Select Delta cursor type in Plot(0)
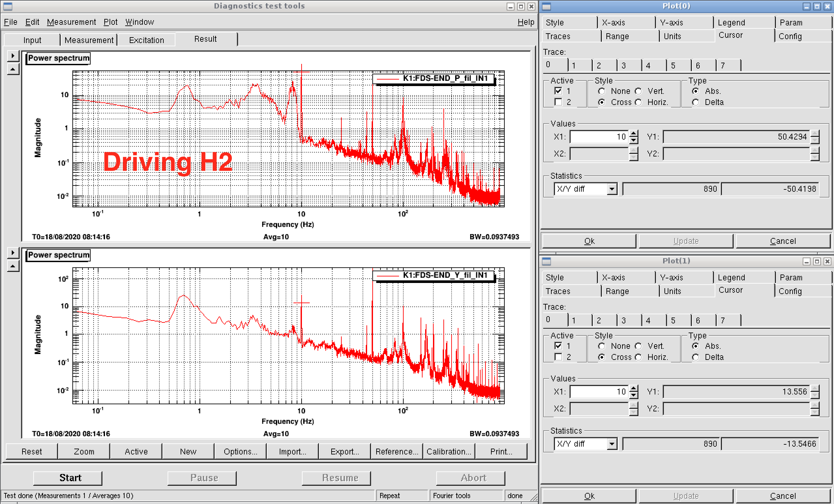This screenshot has width=834, height=504. pyautogui.click(x=695, y=102)
